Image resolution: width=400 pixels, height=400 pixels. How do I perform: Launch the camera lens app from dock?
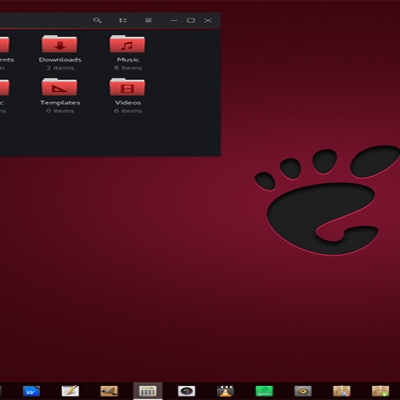tap(186, 391)
